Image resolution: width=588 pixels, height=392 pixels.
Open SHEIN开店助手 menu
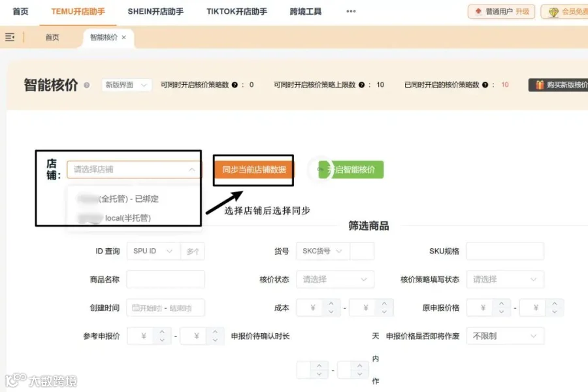155,12
